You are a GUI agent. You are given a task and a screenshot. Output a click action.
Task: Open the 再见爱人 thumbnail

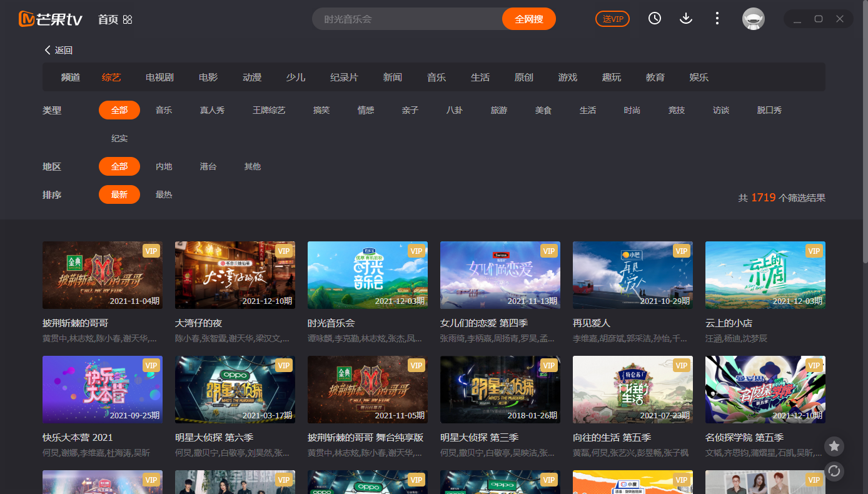pos(633,275)
